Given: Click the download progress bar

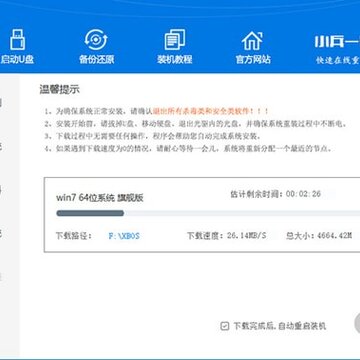Looking at the screenshot, I should (x=208, y=213).
